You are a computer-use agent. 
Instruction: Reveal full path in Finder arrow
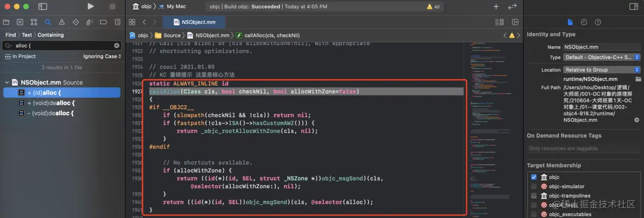(637, 120)
